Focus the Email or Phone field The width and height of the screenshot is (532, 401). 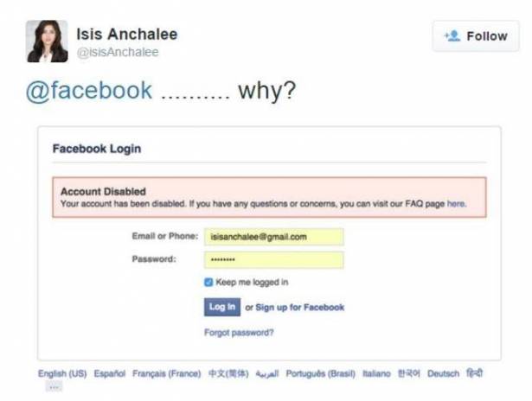pyautogui.click(x=274, y=237)
